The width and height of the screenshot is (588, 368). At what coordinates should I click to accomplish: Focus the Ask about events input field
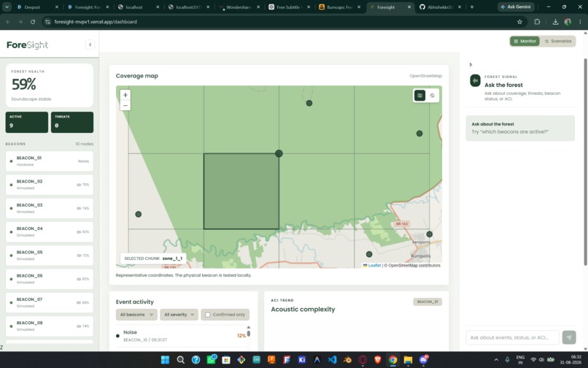coord(512,337)
